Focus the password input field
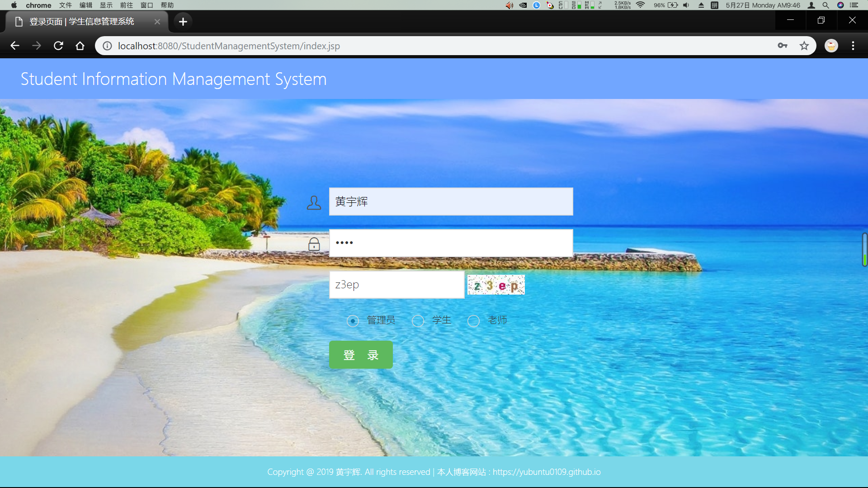Screen dimensions: 868x488 coord(451,243)
